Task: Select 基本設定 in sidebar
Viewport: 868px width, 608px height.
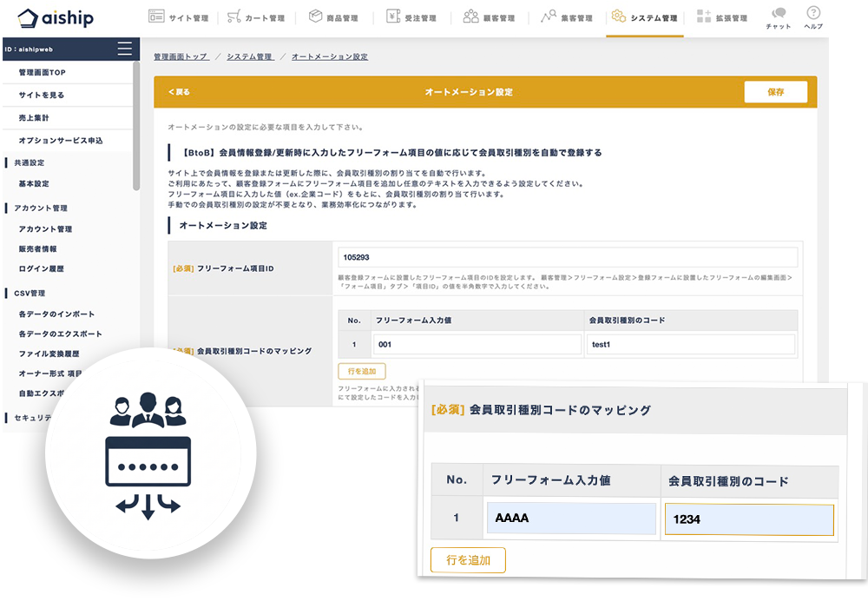Action: 34,184
